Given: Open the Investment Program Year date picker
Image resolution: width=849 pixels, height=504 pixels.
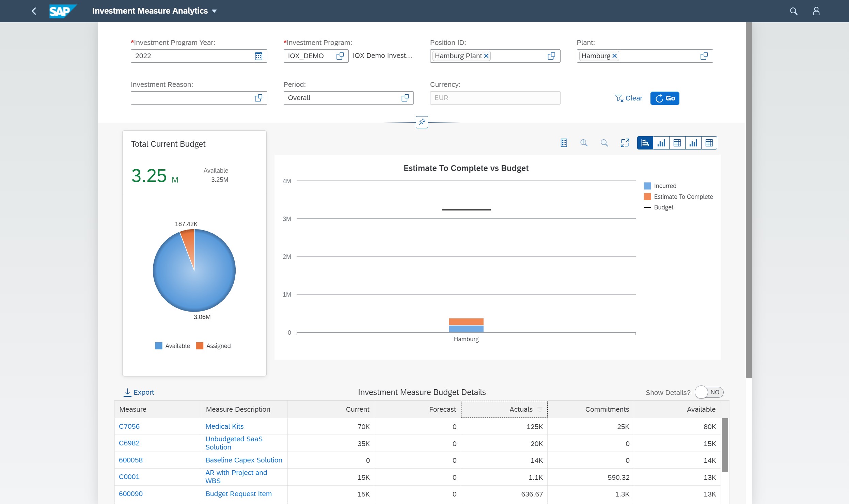Looking at the screenshot, I should [x=259, y=56].
